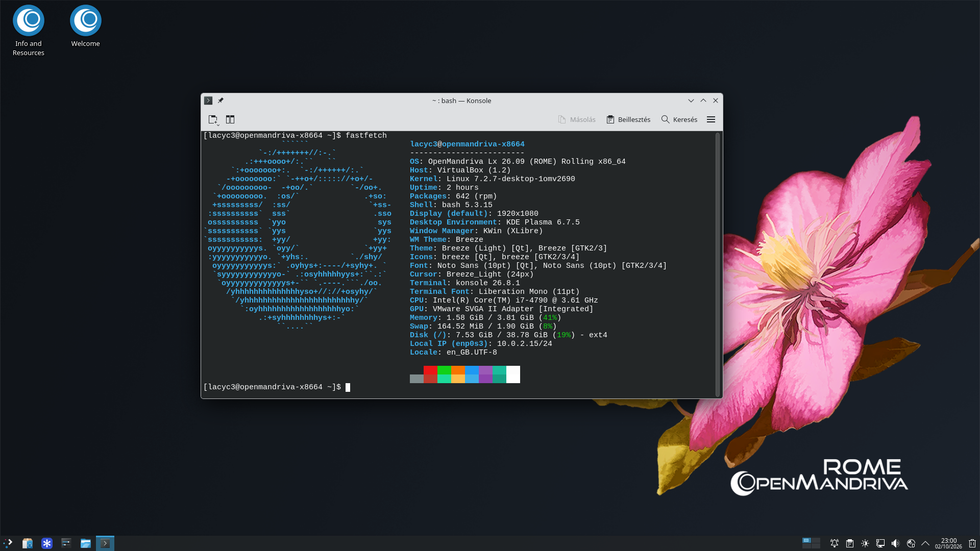Click the bottom terminal prompt with the cursor
Image resolution: width=980 pixels, height=551 pixels.
coord(277,387)
